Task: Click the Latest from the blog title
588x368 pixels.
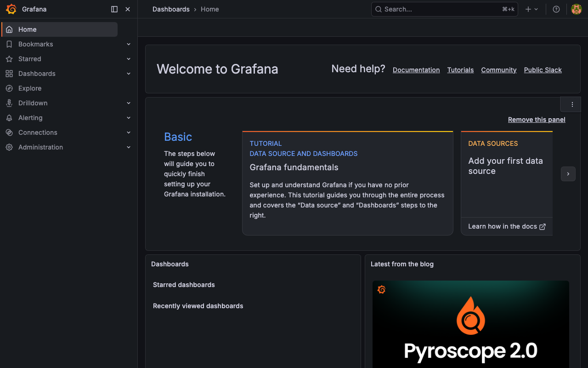Action: coord(402,264)
